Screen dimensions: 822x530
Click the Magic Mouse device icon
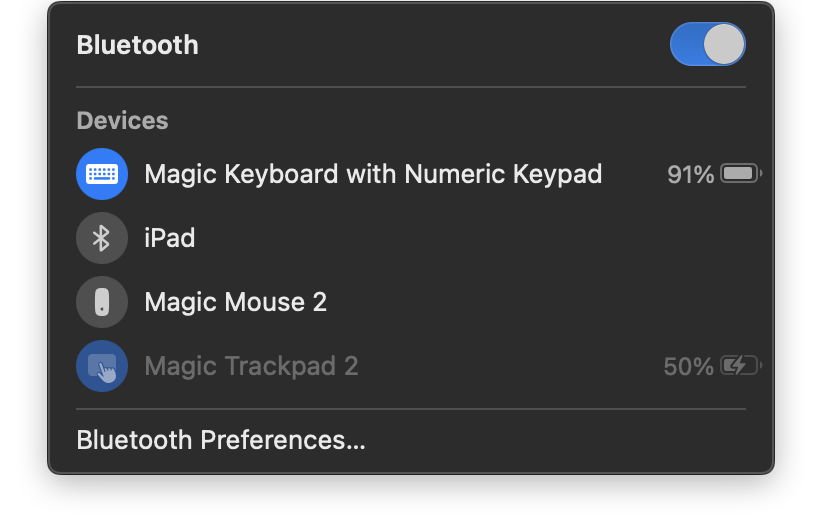(102, 302)
